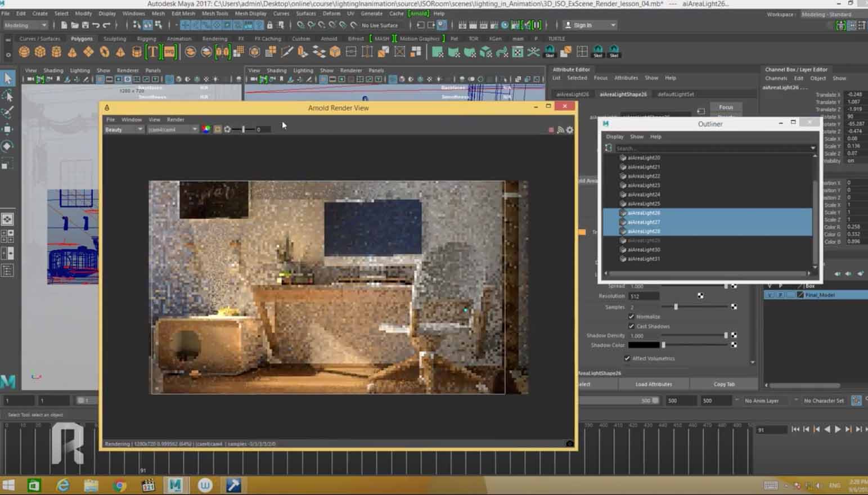
Task: Create a polygon cube from the shelf
Action: pos(40,52)
